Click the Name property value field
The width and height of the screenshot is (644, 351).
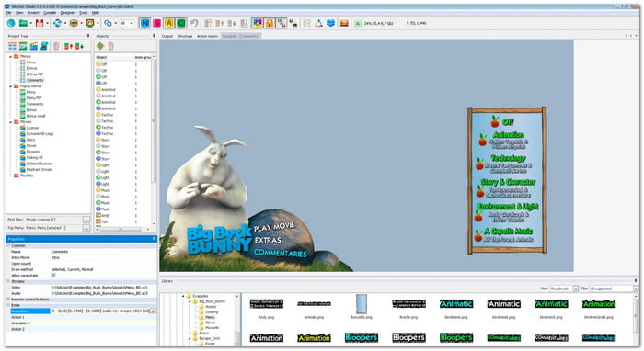tap(103, 252)
